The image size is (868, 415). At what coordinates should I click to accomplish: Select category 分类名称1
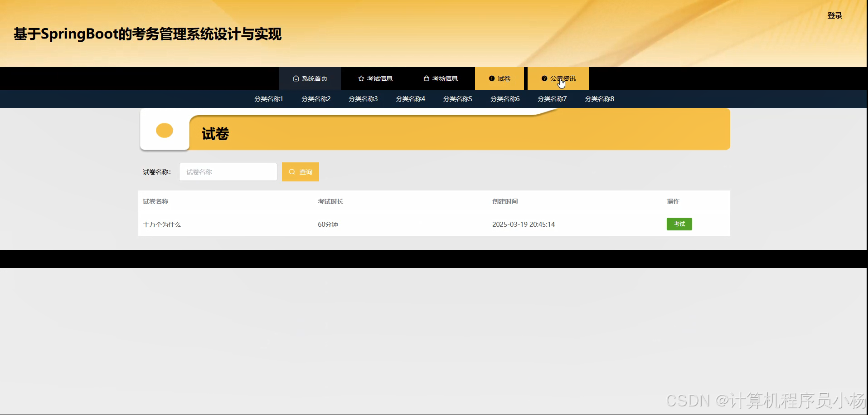[x=269, y=99]
